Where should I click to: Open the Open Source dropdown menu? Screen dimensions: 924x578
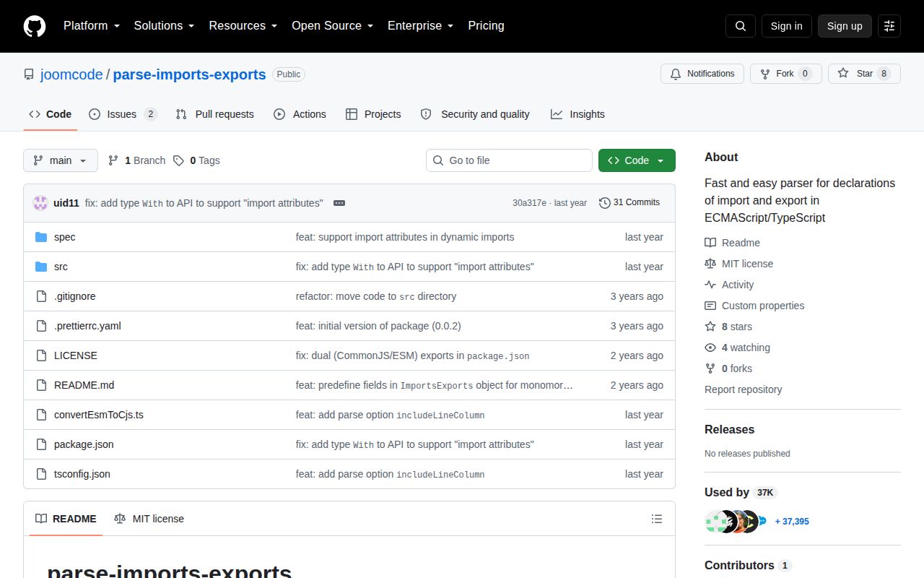pyautogui.click(x=333, y=26)
